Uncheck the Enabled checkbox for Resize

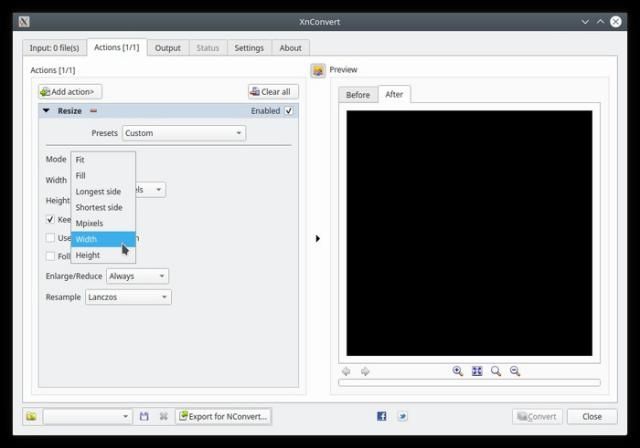click(289, 111)
